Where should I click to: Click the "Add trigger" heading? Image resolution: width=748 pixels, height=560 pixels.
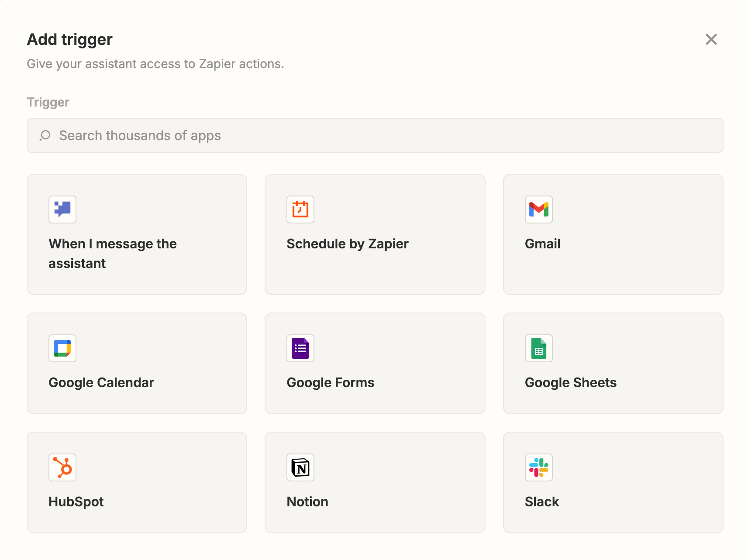point(70,39)
